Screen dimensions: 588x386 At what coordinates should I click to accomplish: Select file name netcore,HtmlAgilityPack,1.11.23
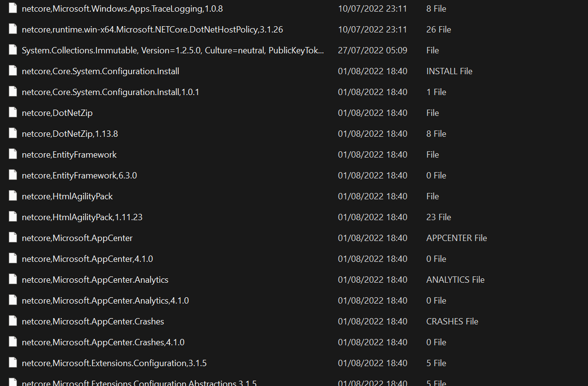click(82, 217)
